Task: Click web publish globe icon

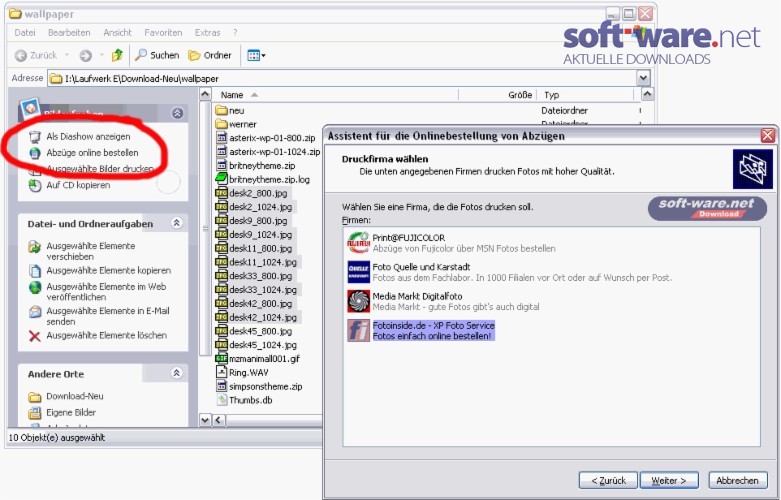Action: [x=34, y=287]
